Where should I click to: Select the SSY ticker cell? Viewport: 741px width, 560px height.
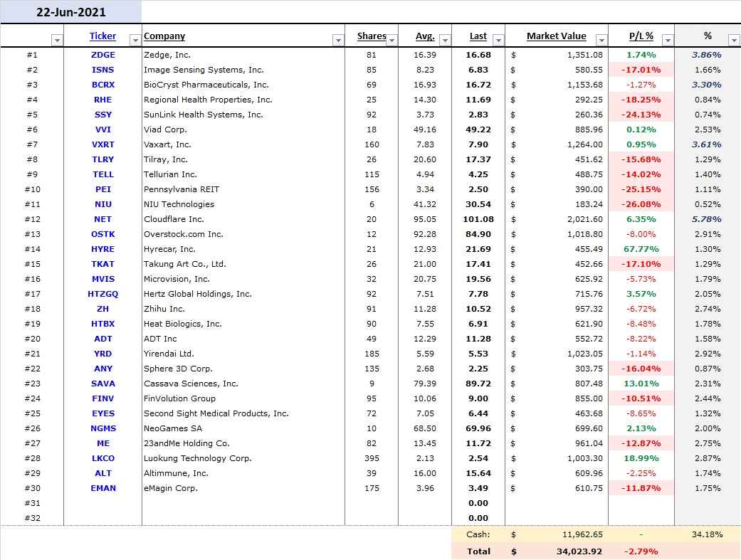[x=103, y=115]
